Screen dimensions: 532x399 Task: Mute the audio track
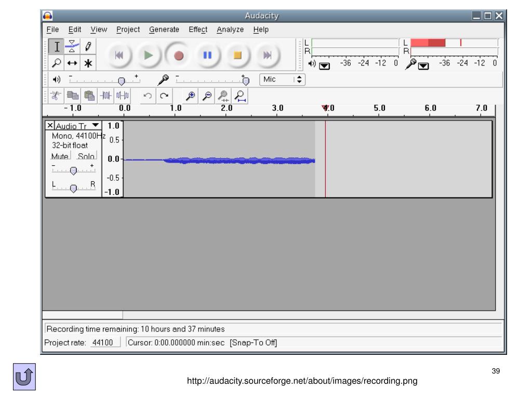coord(60,156)
